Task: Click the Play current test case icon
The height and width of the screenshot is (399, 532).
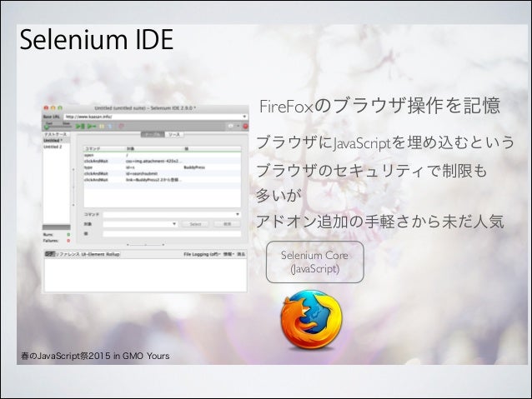Action: (x=92, y=127)
